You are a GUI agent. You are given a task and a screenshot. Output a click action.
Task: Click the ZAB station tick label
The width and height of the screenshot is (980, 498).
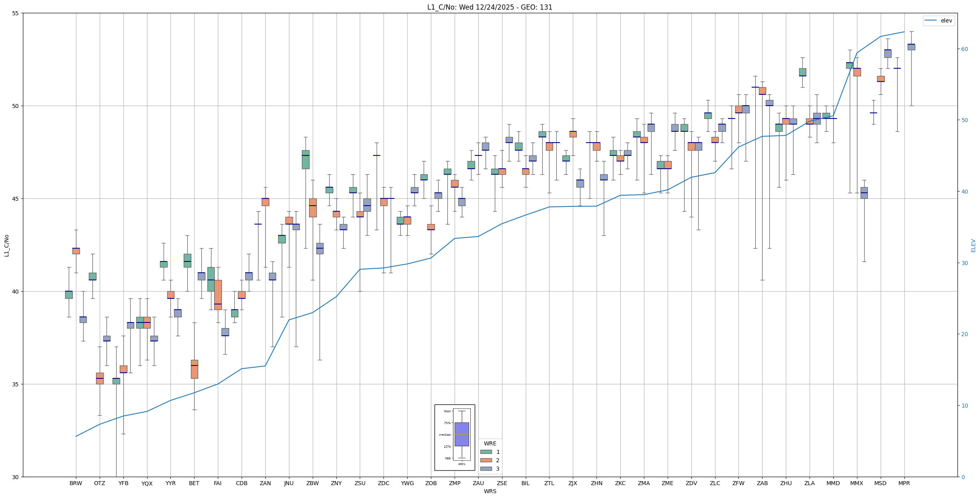point(762,483)
